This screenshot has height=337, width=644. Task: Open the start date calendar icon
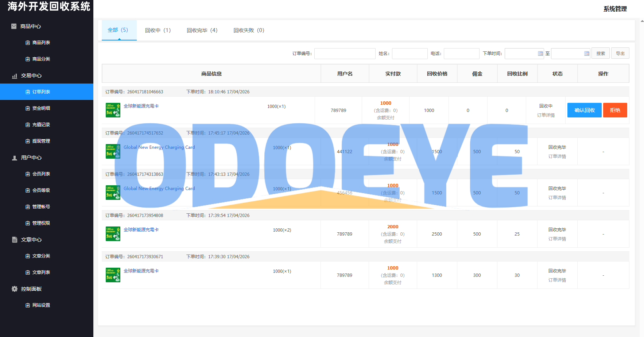pos(540,54)
